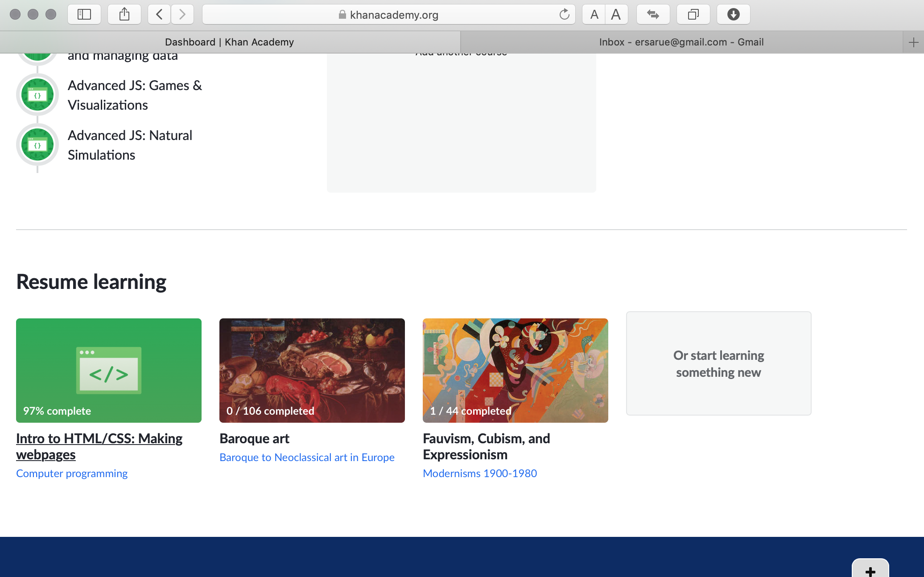The width and height of the screenshot is (924, 577).
Task: Open Baroque to Neoclassical art in Europe link
Action: [307, 457]
